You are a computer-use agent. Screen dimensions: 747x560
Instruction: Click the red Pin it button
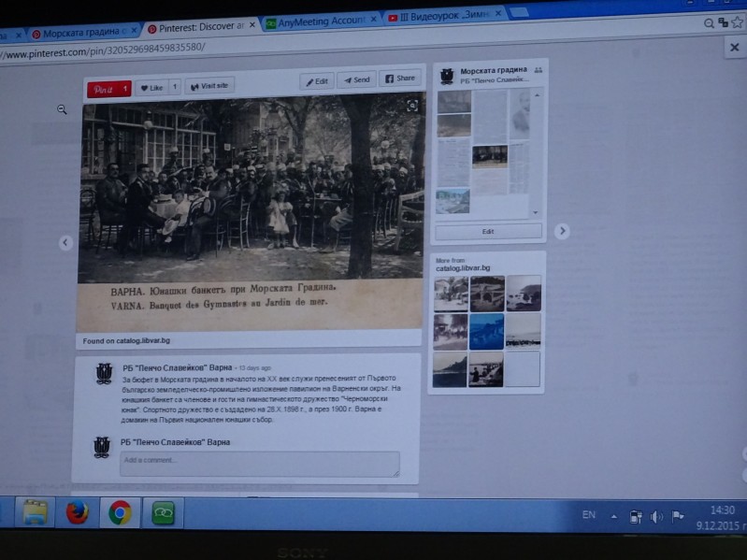(103, 89)
